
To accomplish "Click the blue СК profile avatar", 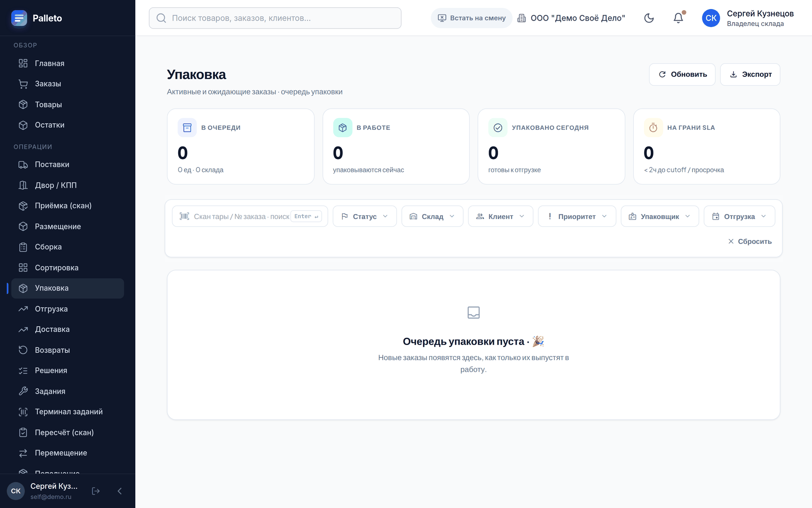I will [711, 18].
